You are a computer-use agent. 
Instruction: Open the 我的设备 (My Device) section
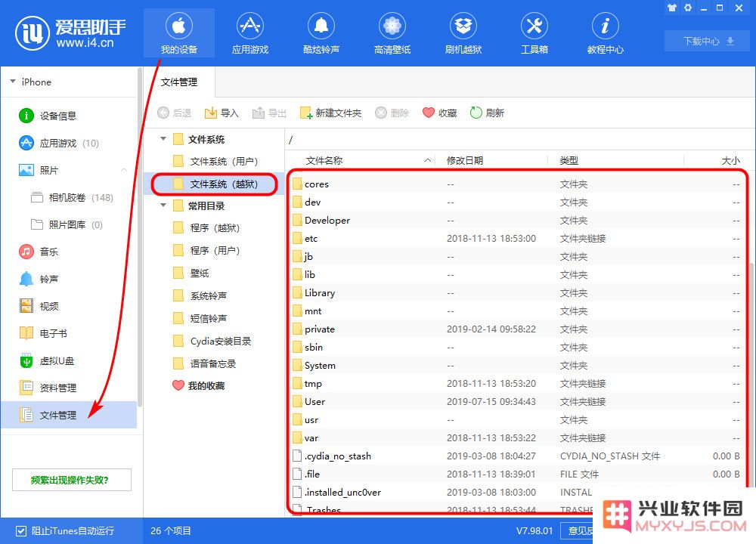click(179, 32)
